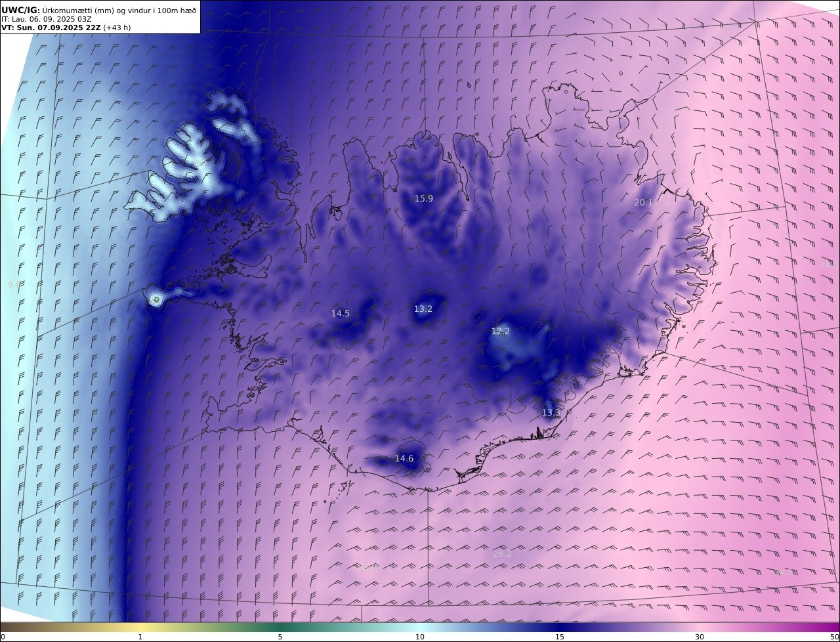
Task: Click the 20.1 value on the map
Action: pyautogui.click(x=644, y=203)
